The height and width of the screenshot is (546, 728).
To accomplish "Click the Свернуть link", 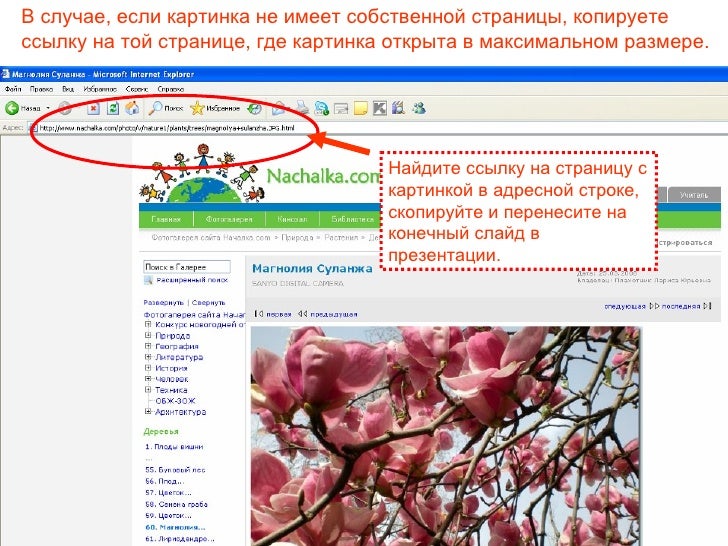I will (208, 302).
